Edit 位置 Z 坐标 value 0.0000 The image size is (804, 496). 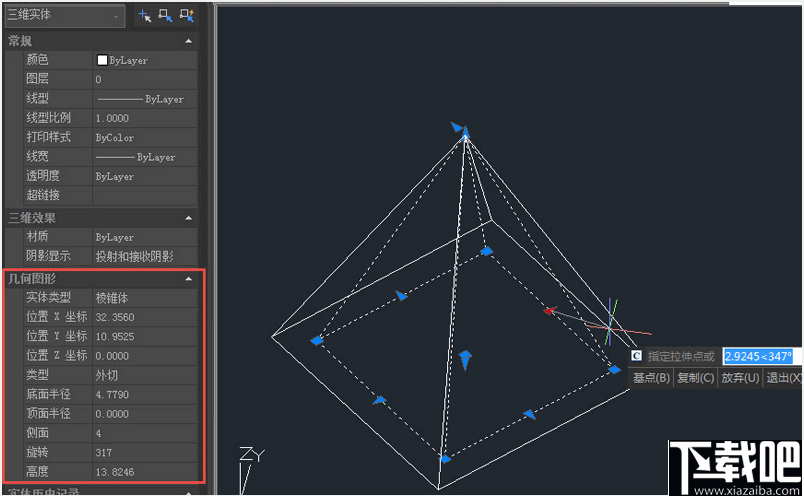click(x=145, y=356)
